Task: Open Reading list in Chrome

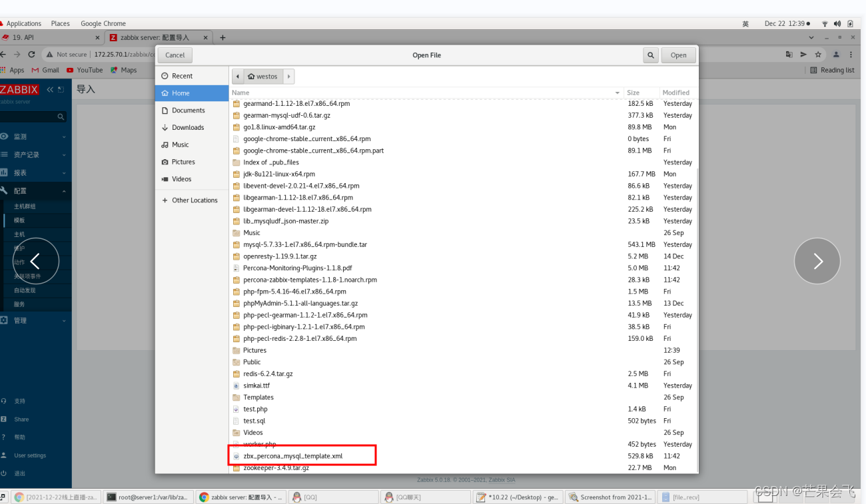Action: (x=832, y=70)
